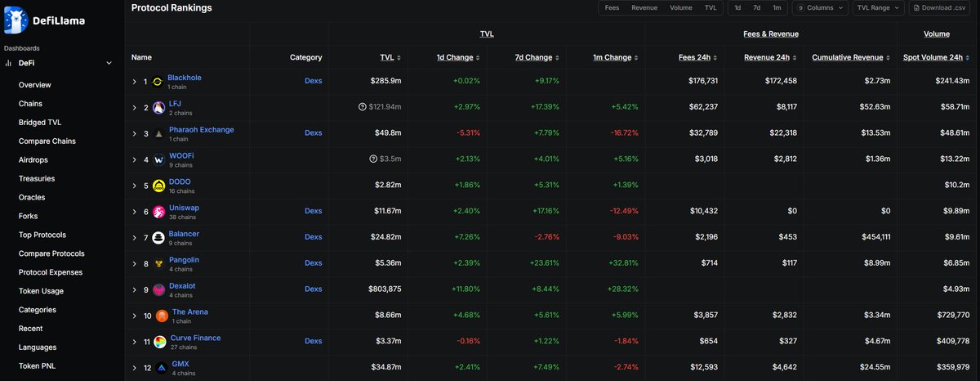Open the LFJ protocol logo
The height and width of the screenshot is (381, 980).
(158, 108)
